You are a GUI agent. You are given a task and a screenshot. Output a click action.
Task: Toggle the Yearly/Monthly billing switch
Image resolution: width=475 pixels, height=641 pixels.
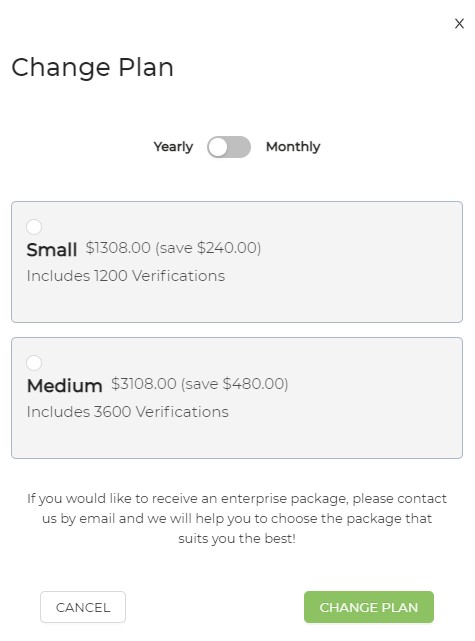[229, 147]
